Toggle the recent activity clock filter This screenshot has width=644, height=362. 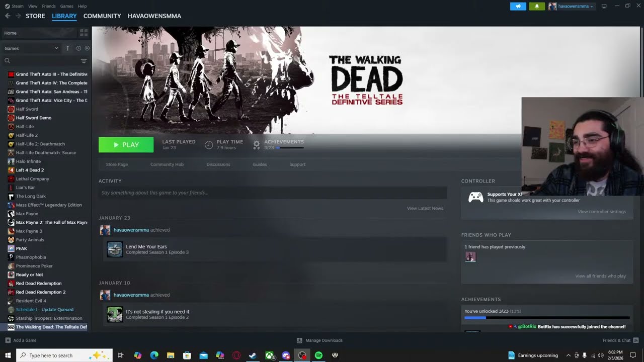78,48
